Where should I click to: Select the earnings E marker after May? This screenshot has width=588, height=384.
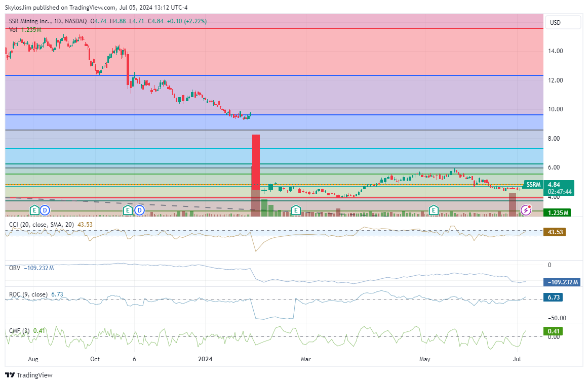click(434, 210)
